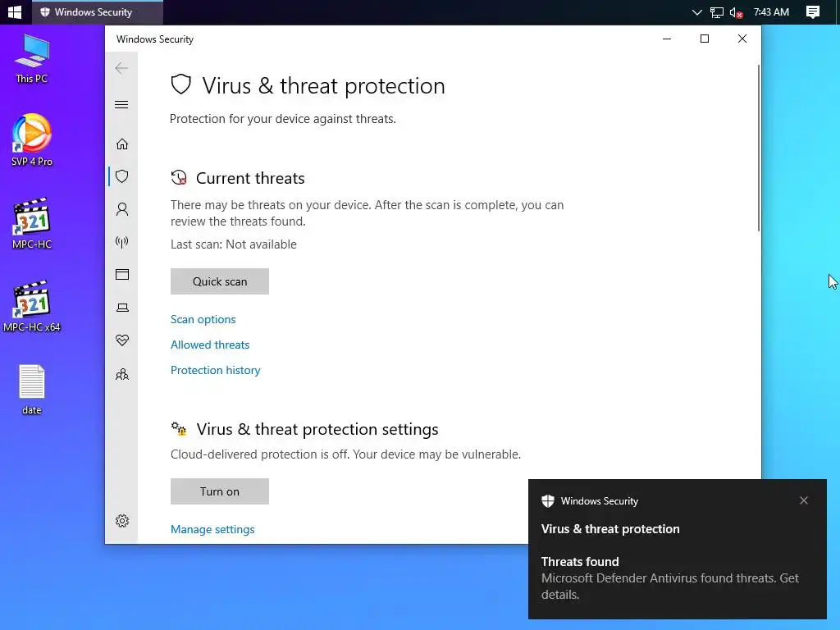The width and height of the screenshot is (840, 630).
Task: Click the shield icon in notification toast
Action: [547, 501]
